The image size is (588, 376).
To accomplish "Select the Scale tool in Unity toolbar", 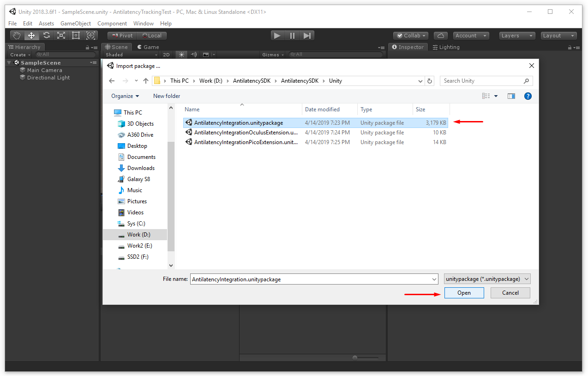I will coord(61,36).
